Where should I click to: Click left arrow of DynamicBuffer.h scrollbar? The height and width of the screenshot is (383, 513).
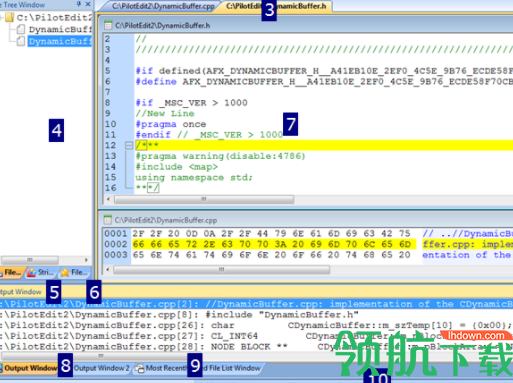[x=108, y=199]
